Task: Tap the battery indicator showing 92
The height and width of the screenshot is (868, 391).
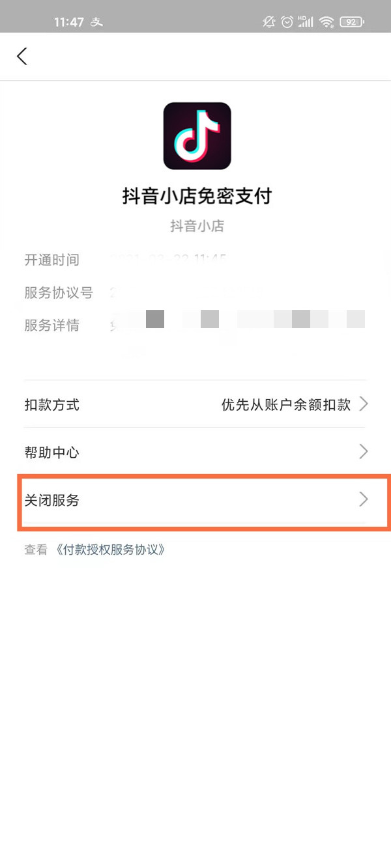Action: click(x=351, y=21)
